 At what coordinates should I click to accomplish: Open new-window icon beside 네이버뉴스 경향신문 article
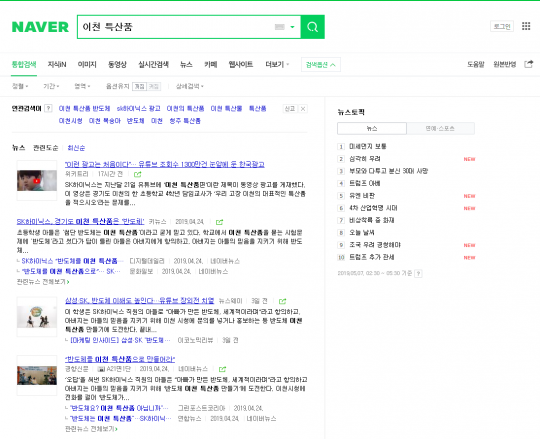[x=222, y=369]
